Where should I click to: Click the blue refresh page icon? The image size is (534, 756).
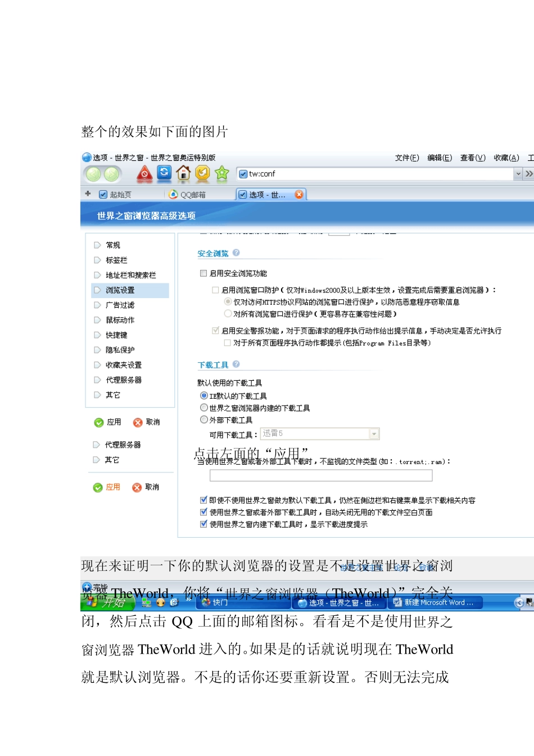(164, 173)
